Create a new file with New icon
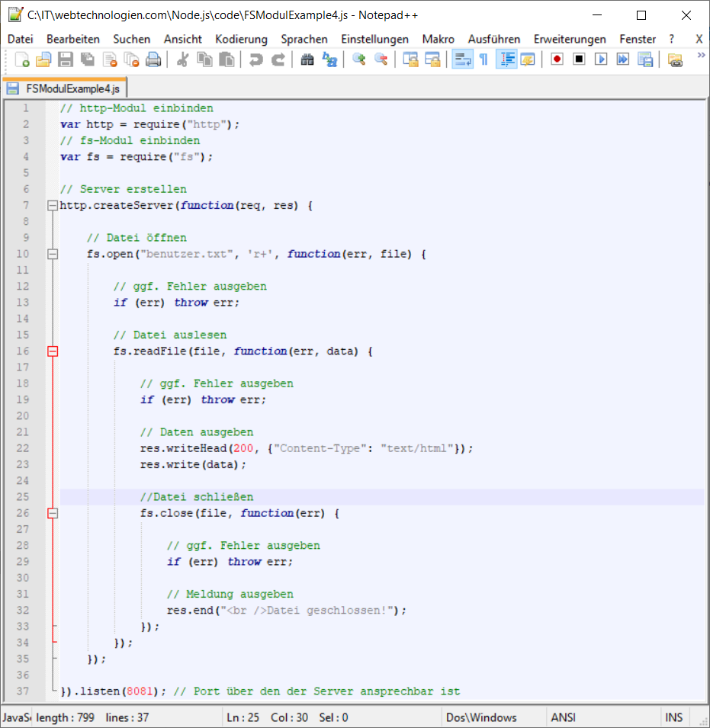This screenshot has width=710, height=728. tap(22, 59)
